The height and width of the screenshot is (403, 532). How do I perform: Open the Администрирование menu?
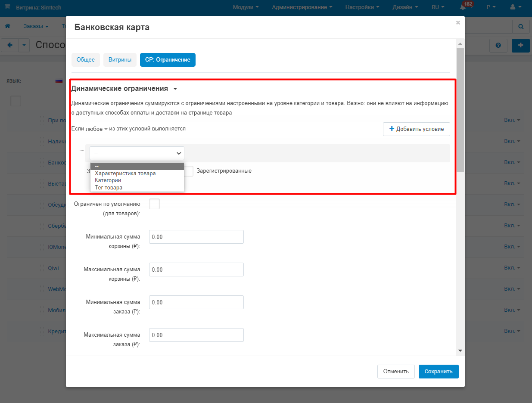302,7
